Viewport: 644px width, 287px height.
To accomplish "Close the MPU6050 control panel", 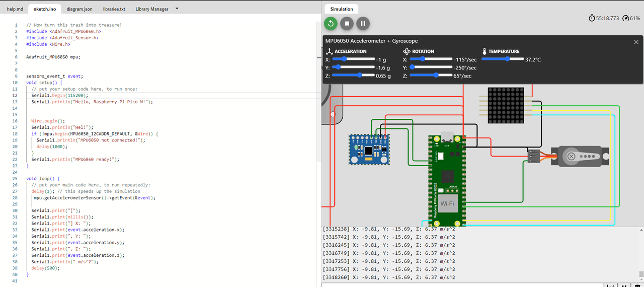I will 636,42.
